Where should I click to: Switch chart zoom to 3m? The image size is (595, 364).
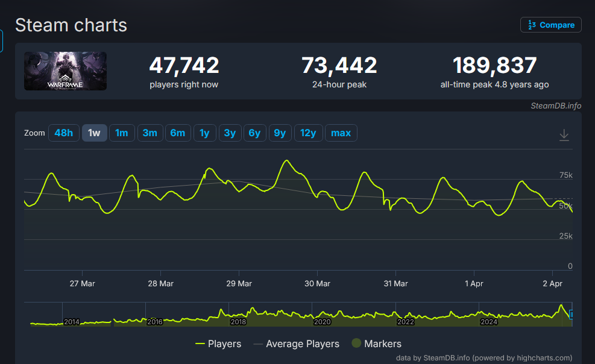coord(150,133)
